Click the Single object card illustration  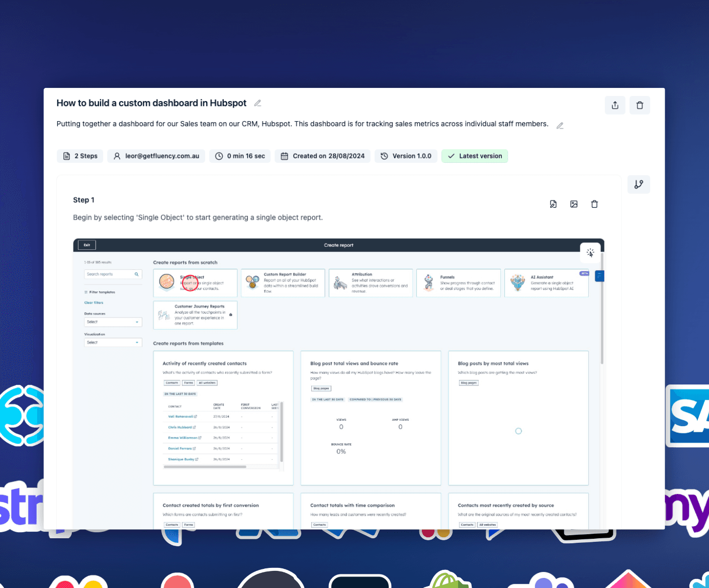tap(166, 282)
